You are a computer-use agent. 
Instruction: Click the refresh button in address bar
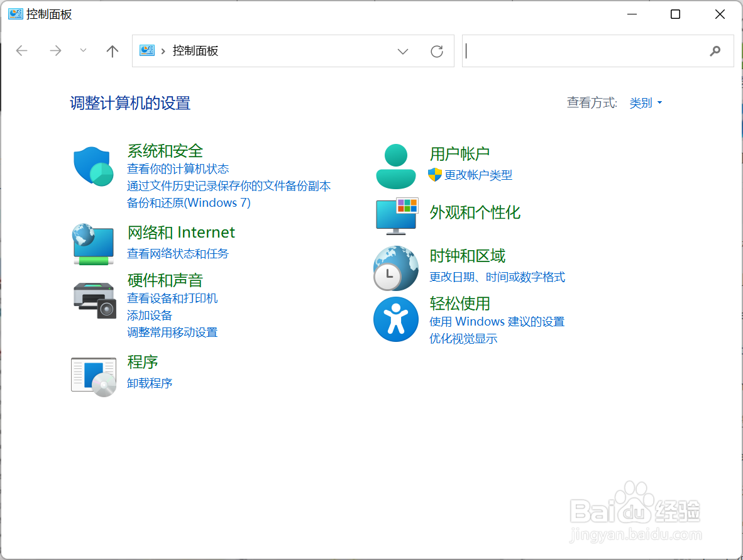pos(437,51)
